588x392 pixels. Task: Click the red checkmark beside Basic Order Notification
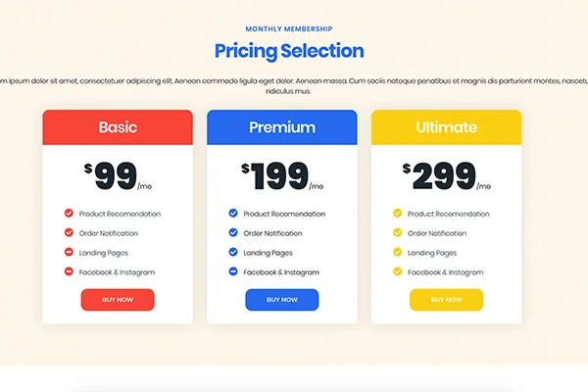pos(69,232)
